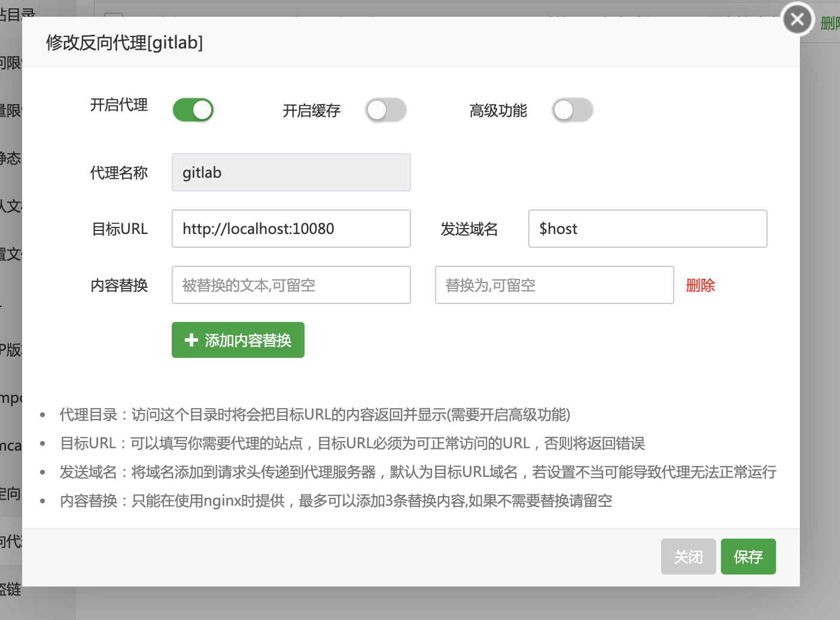Click the dialog title 修改反向代理[gitlab]
The image size is (840, 620).
(x=124, y=42)
